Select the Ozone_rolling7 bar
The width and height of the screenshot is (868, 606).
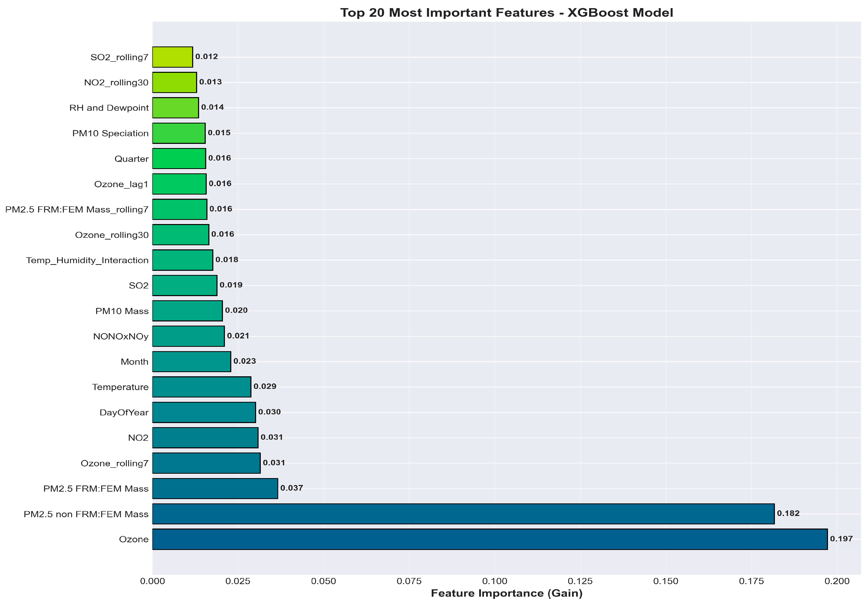click(206, 463)
